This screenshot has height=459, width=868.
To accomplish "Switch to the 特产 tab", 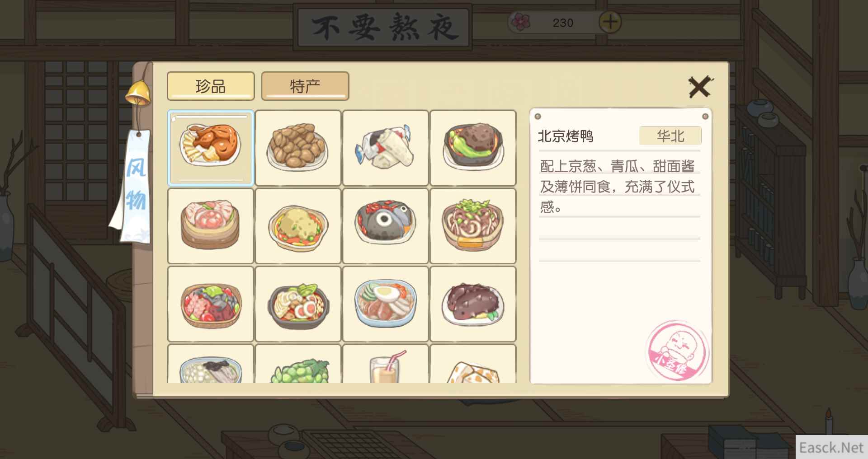I will (x=305, y=86).
